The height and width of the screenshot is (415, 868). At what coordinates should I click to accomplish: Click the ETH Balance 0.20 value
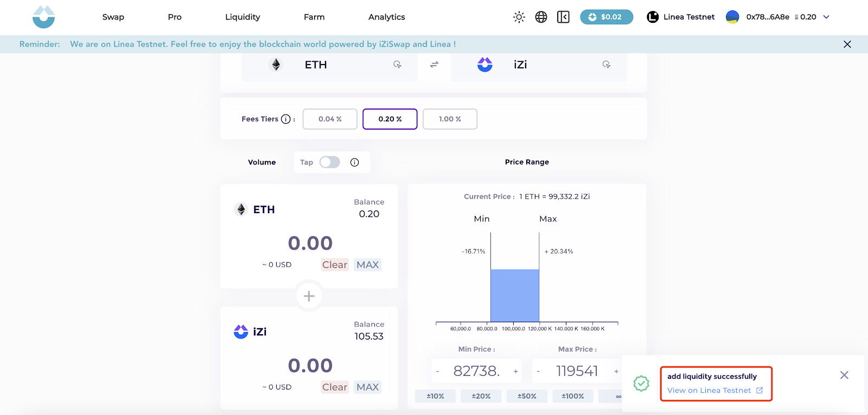369,214
